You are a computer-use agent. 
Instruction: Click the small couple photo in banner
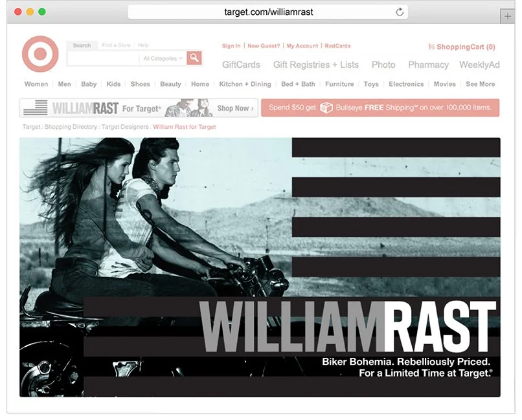click(x=188, y=107)
